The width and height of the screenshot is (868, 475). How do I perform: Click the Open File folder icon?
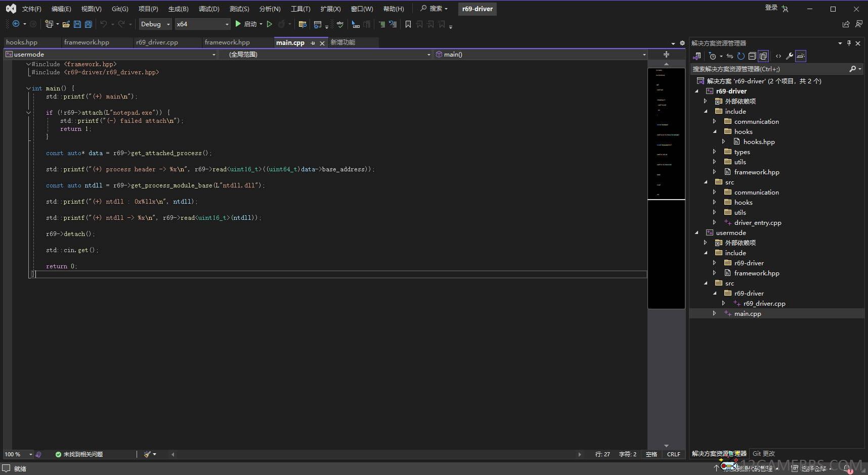tap(66, 24)
